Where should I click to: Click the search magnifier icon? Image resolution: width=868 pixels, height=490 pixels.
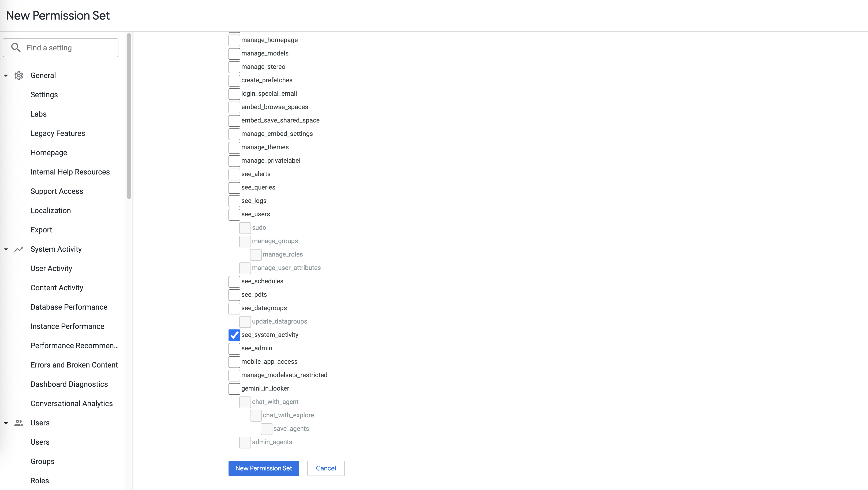pos(16,47)
